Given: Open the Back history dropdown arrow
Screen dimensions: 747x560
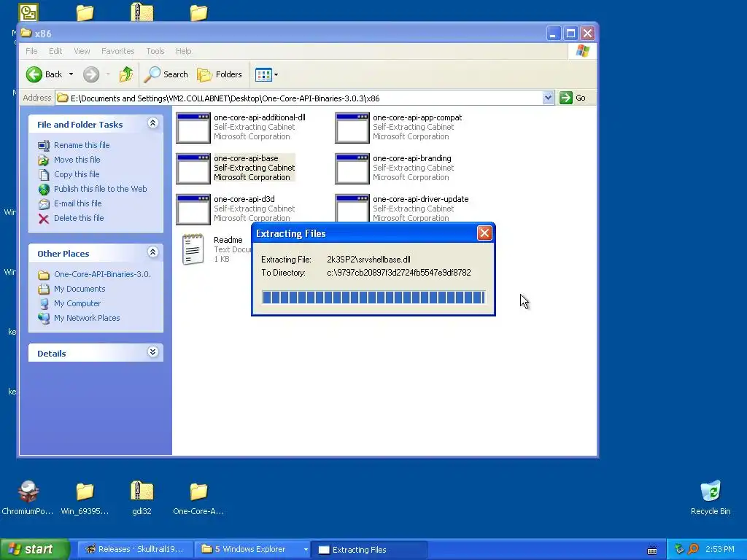Looking at the screenshot, I should point(71,74).
